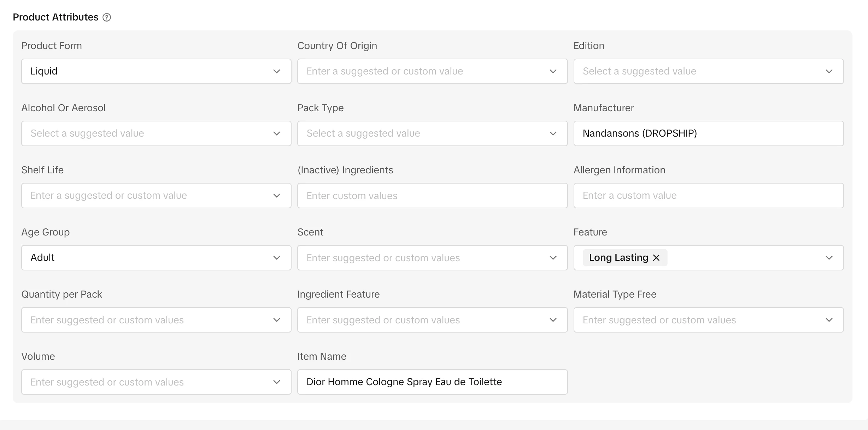Open the Edition suggested value dropdown
This screenshot has width=868, height=430.
tap(708, 71)
